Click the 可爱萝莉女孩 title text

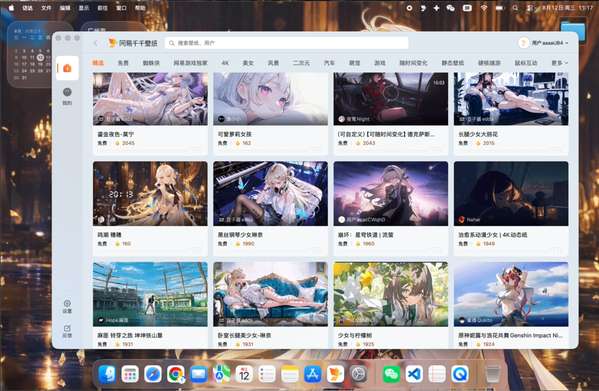click(234, 134)
